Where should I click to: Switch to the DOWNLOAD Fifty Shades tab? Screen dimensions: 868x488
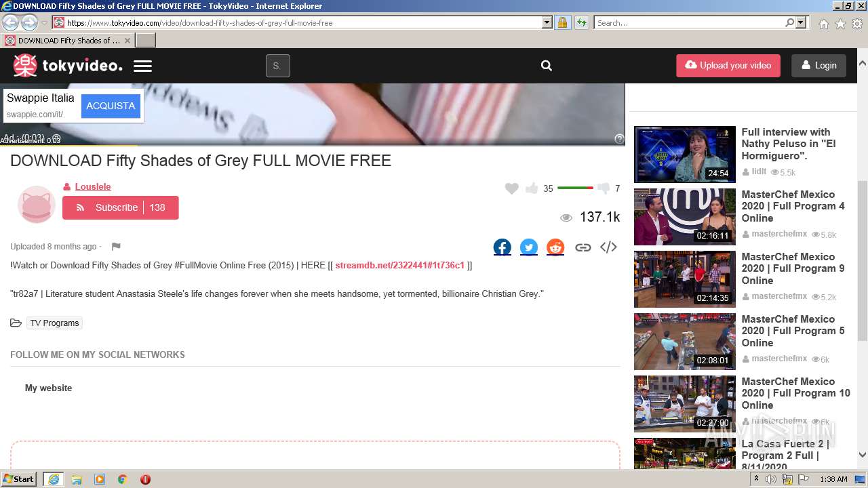68,41
